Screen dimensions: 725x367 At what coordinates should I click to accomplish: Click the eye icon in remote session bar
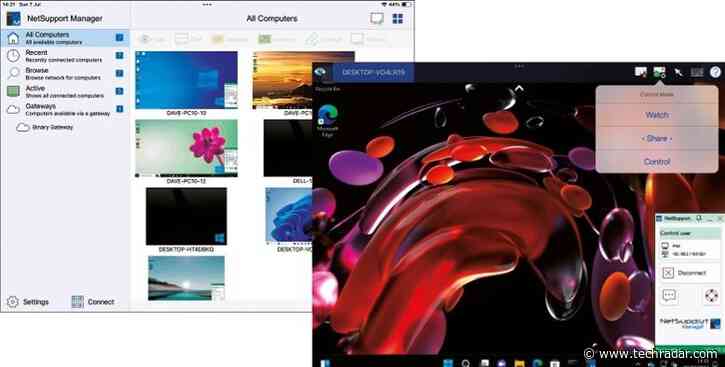click(x=320, y=72)
